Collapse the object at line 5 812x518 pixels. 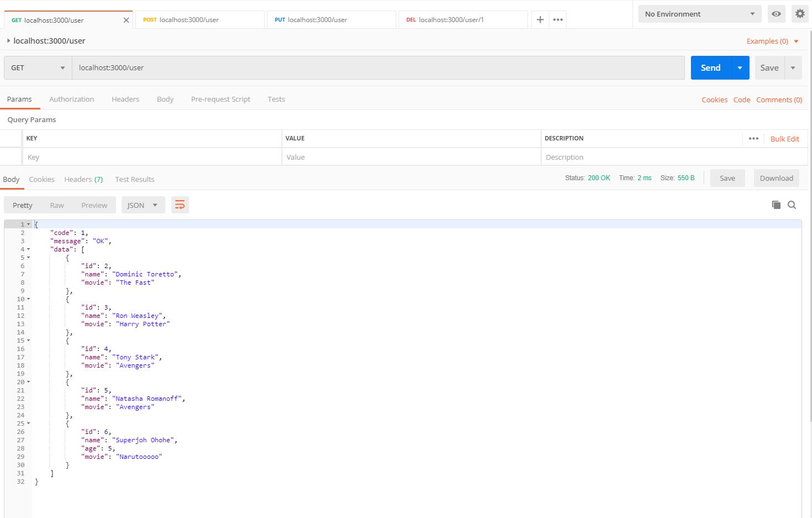pos(29,258)
